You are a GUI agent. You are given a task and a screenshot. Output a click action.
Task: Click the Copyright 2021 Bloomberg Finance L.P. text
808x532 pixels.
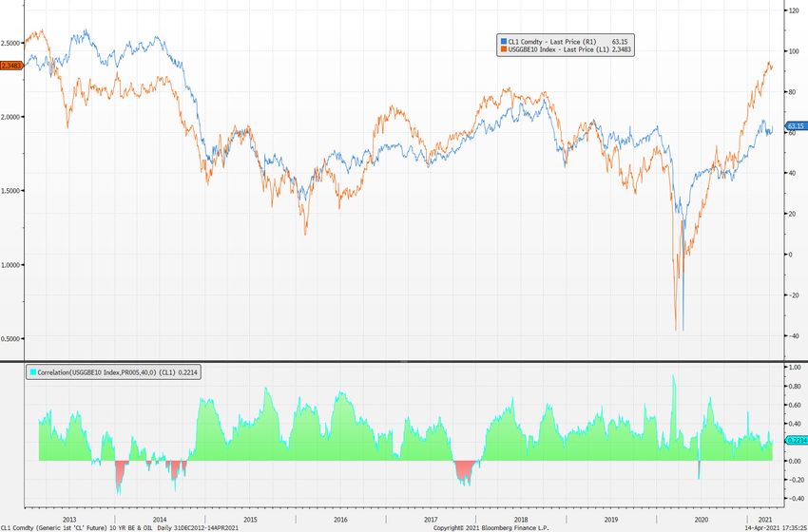(x=491, y=528)
